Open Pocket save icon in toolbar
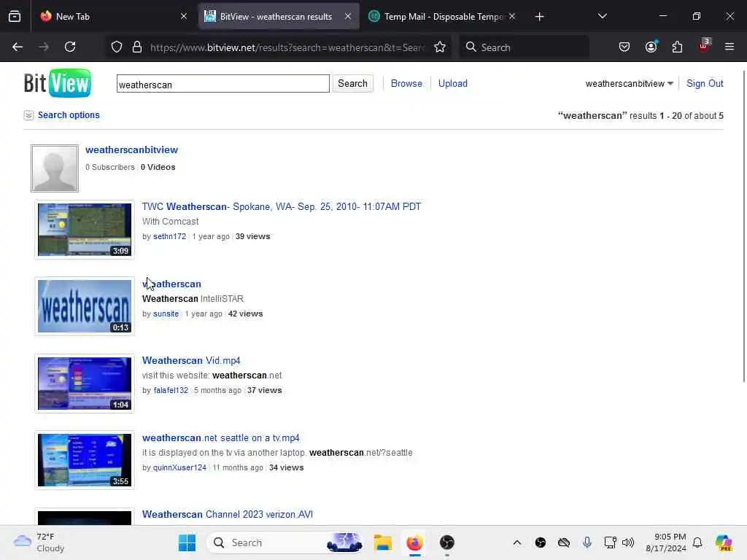747x560 pixels. pos(624,47)
